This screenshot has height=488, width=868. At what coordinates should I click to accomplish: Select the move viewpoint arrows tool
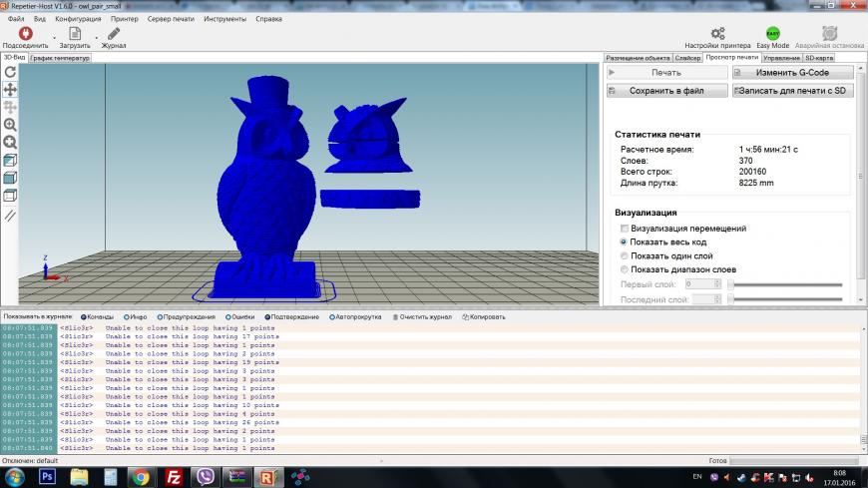[10, 89]
